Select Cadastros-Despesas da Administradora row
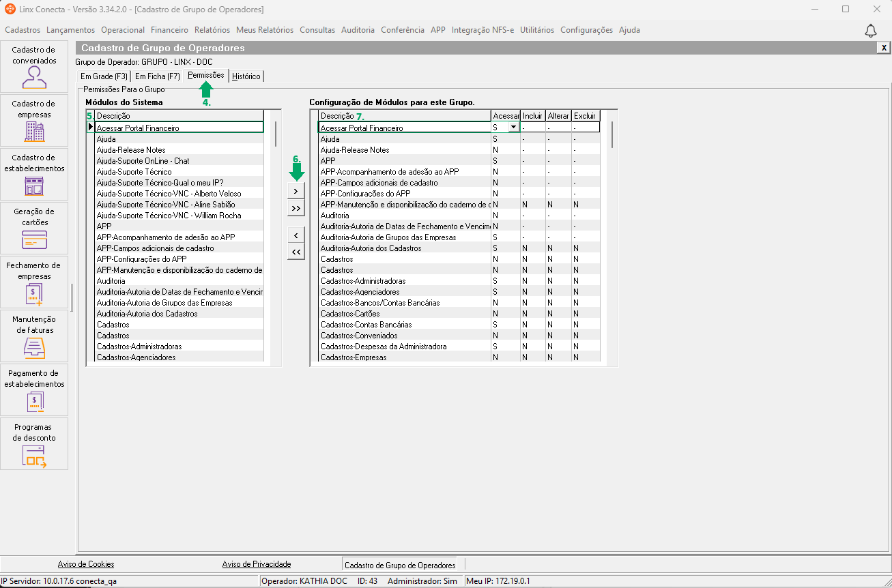892x588 pixels. click(405, 346)
